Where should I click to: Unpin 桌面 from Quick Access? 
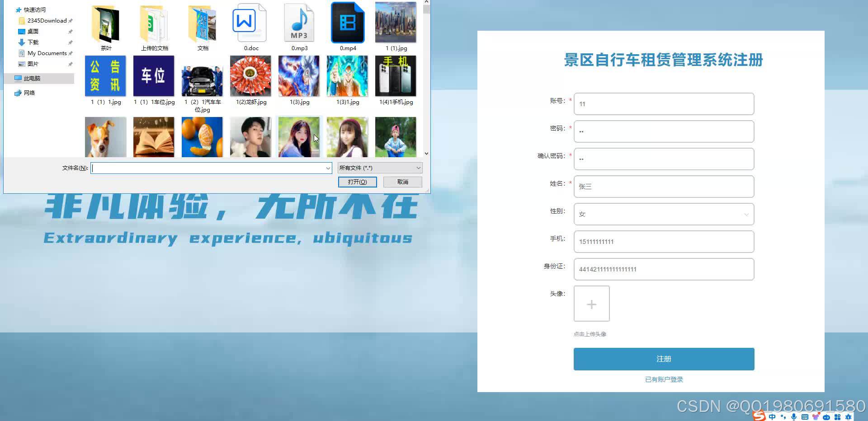pyautogui.click(x=71, y=31)
